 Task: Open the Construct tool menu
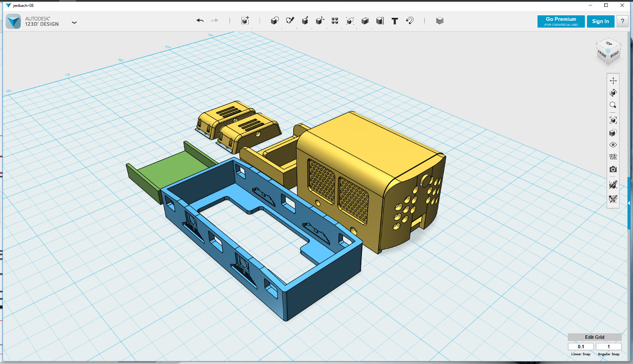[x=305, y=21]
